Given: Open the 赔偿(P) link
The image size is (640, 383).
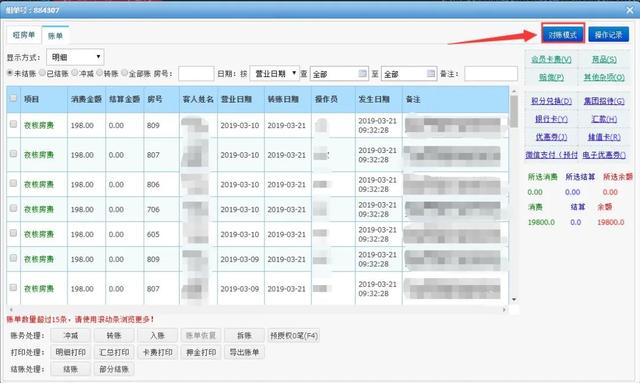Looking at the screenshot, I should tap(551, 77).
